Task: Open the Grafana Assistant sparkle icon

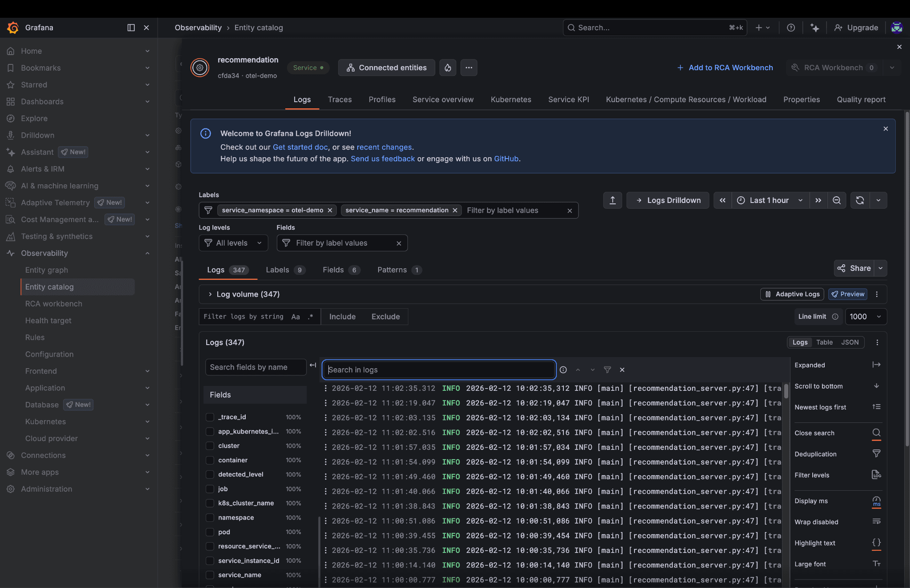Action: tap(814, 28)
